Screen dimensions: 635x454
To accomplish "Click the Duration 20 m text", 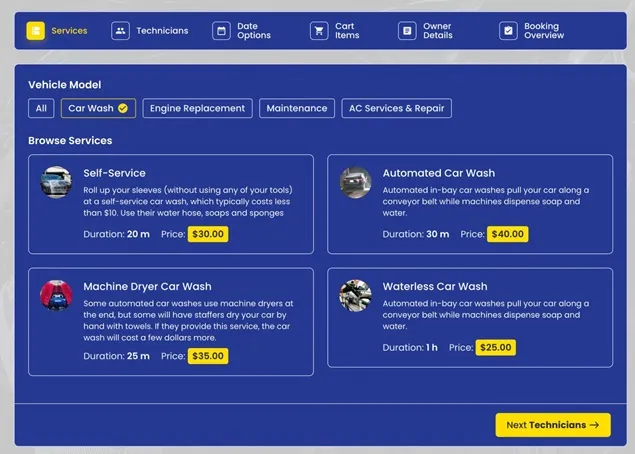I will point(116,234).
